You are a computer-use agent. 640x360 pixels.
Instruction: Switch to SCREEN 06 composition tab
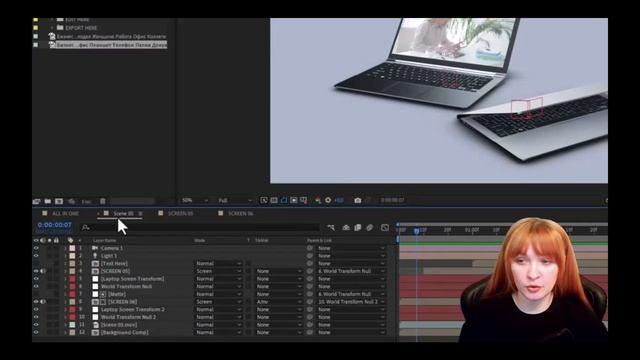pyautogui.click(x=240, y=213)
